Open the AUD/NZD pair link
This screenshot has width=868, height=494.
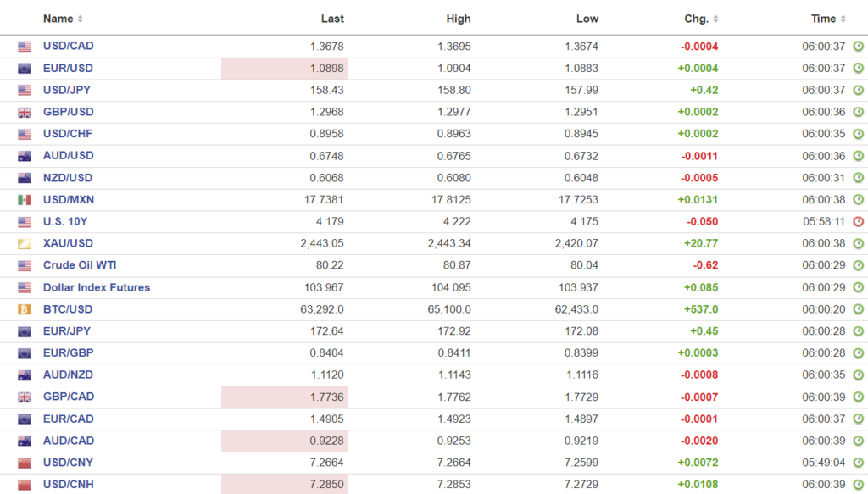click(69, 375)
